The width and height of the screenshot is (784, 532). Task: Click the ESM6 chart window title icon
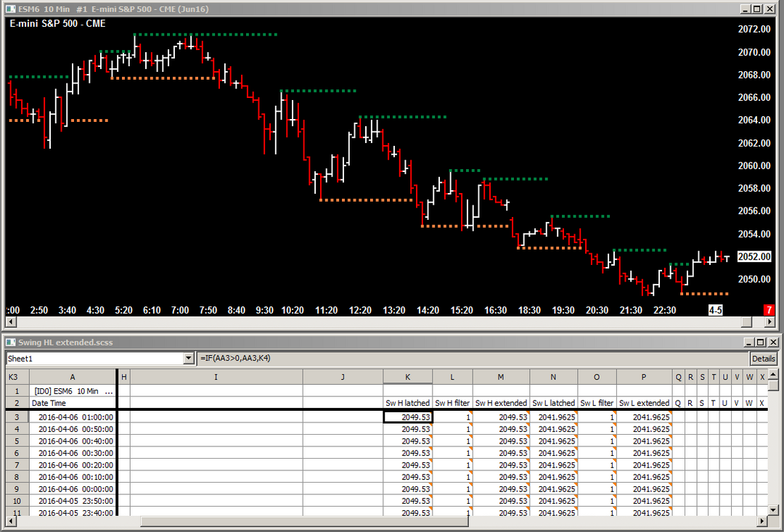pos(9,8)
